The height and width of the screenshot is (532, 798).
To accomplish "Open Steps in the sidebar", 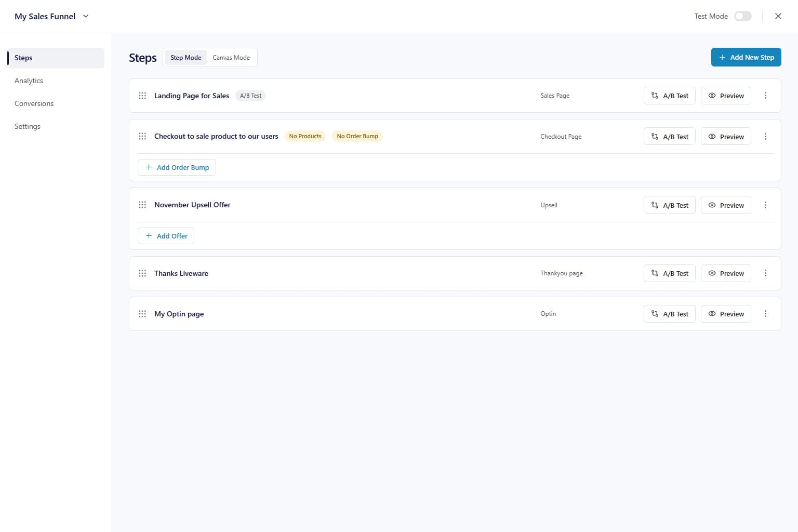I will pyautogui.click(x=56, y=58).
